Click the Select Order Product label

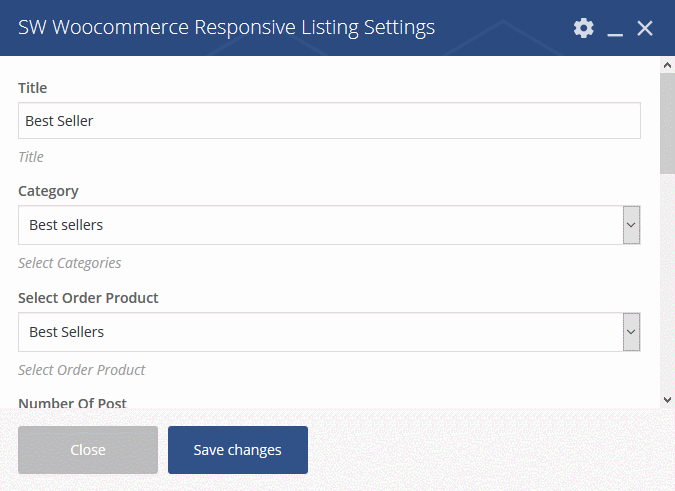click(88, 298)
